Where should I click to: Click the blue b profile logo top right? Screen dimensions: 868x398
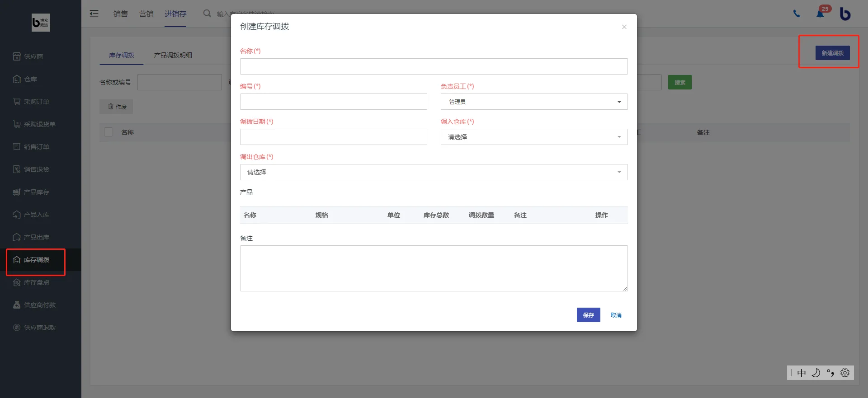pyautogui.click(x=845, y=14)
